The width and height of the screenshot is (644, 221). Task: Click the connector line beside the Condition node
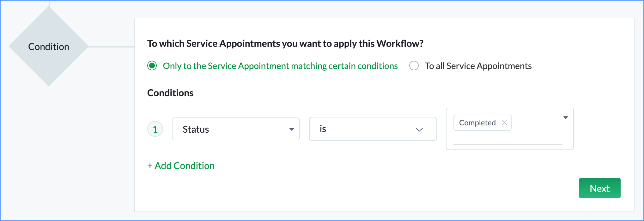[x=111, y=47]
